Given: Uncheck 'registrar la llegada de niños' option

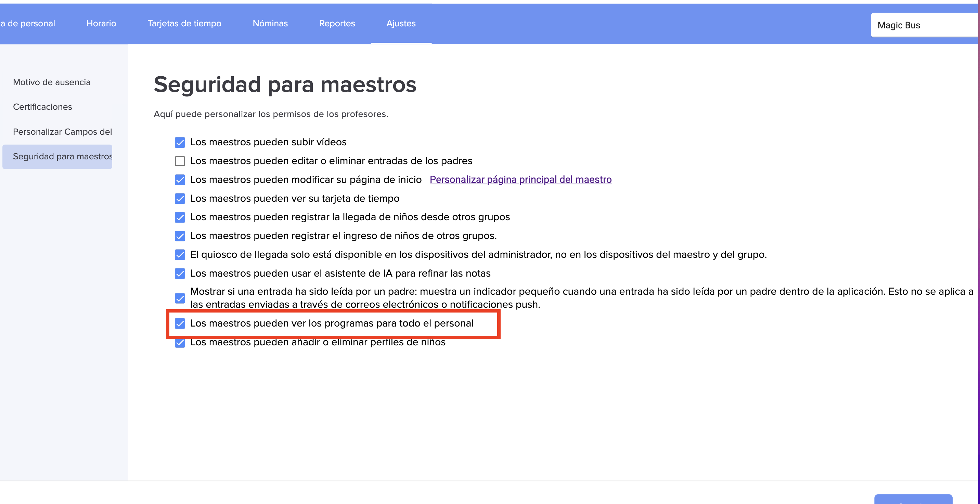Looking at the screenshot, I should pos(180,217).
